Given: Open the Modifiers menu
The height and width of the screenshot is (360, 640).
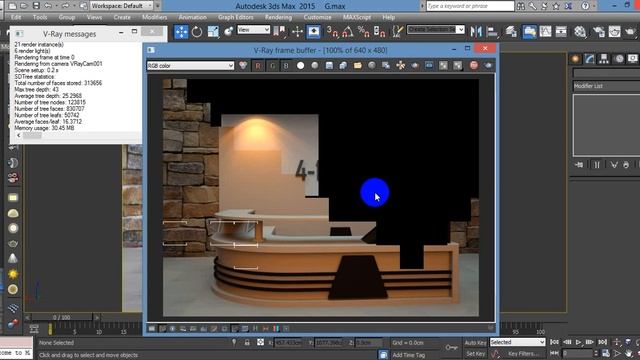Looking at the screenshot, I should (155, 17).
